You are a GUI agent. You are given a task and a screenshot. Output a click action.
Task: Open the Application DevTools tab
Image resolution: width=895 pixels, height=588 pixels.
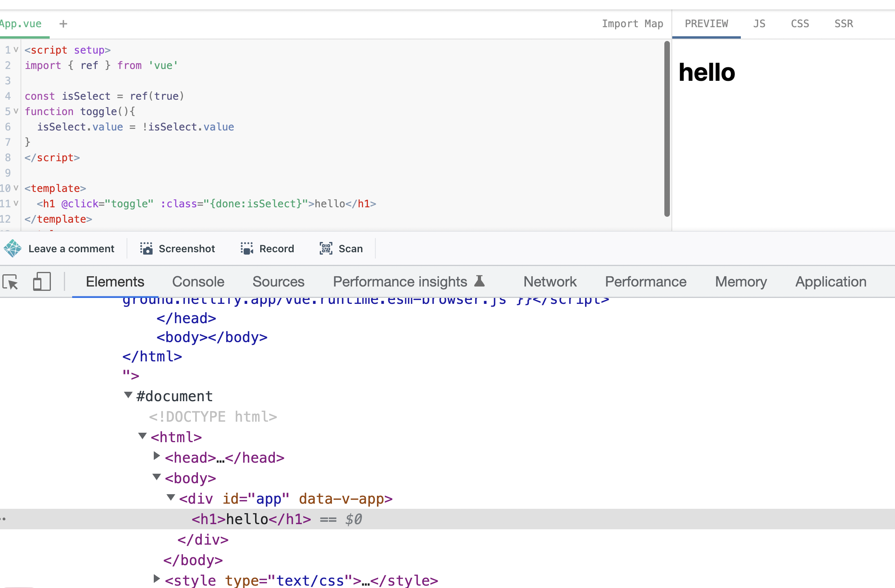831,282
